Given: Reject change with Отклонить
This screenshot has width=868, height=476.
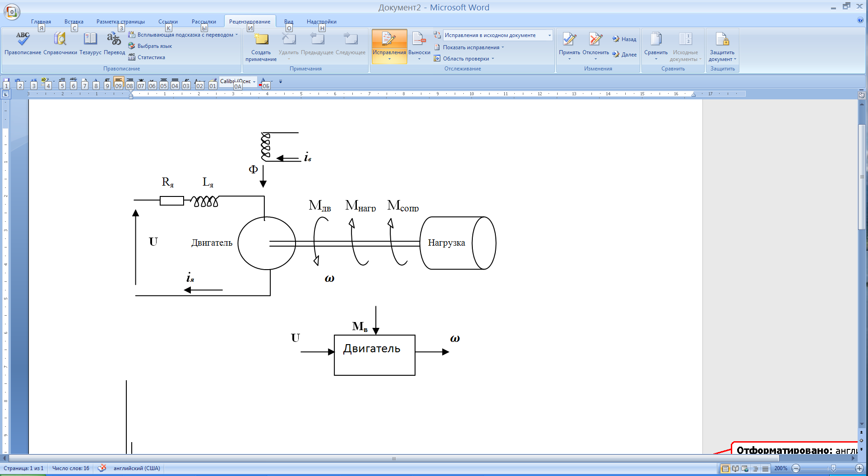Looking at the screenshot, I should coord(596,46).
